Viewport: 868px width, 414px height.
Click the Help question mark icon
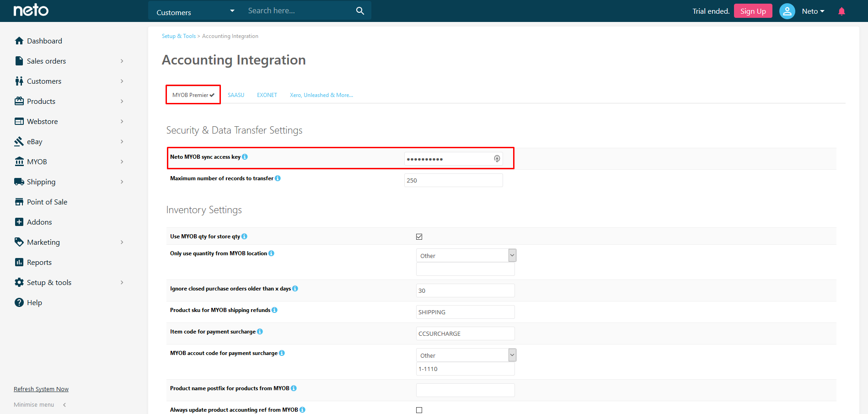[x=19, y=302]
